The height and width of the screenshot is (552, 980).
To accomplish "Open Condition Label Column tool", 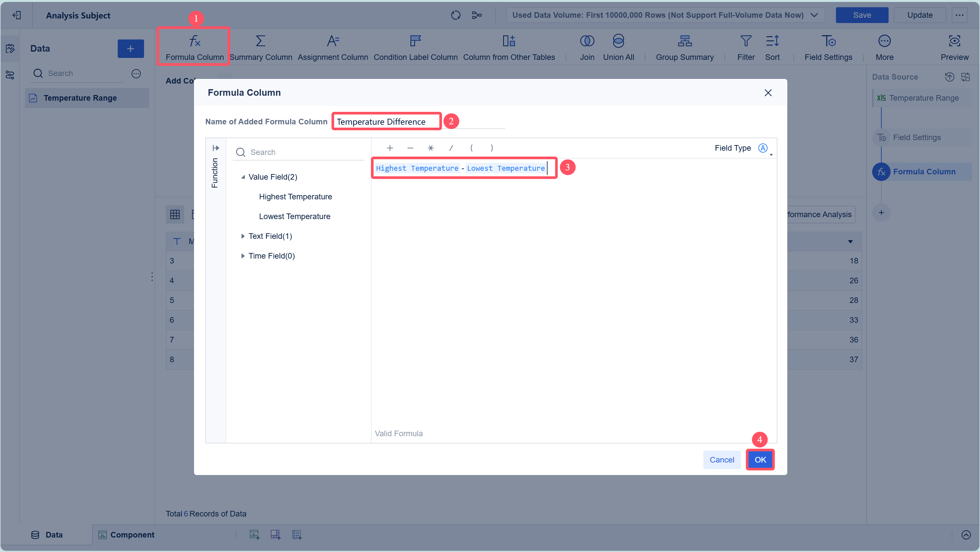I will pos(415,47).
